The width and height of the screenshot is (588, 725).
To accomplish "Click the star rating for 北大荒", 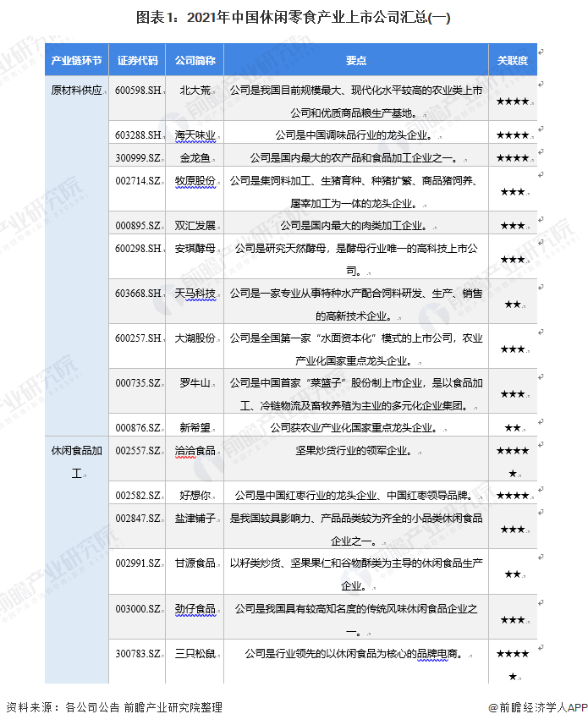I will click(x=513, y=102).
